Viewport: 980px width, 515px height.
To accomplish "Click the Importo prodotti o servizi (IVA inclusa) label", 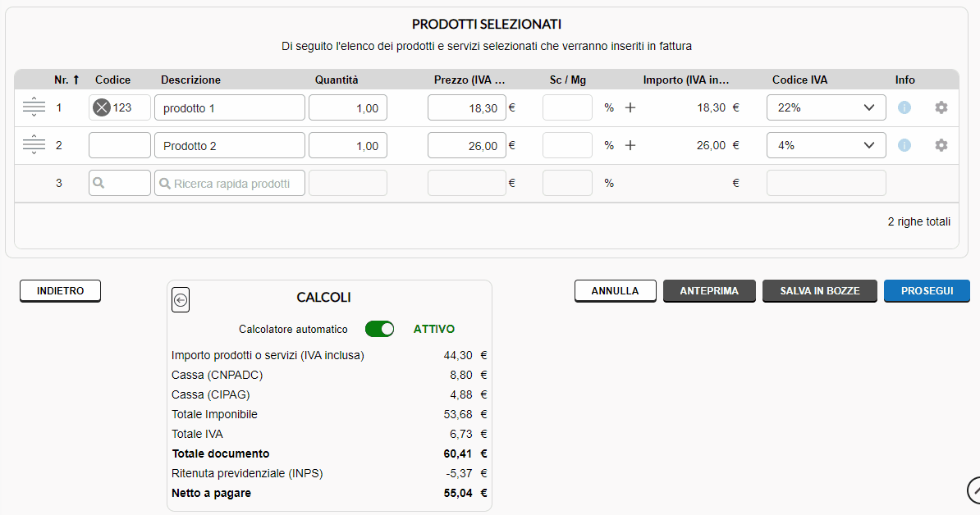I will tap(268, 355).
